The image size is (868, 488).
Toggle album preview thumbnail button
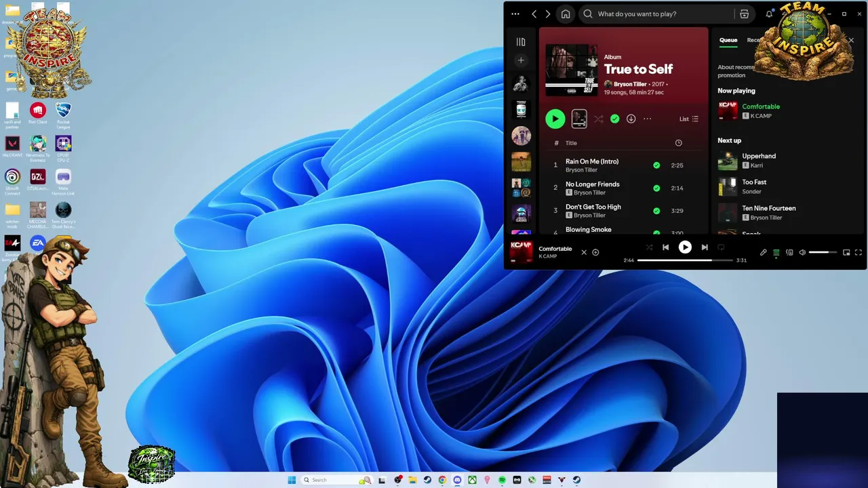579,119
